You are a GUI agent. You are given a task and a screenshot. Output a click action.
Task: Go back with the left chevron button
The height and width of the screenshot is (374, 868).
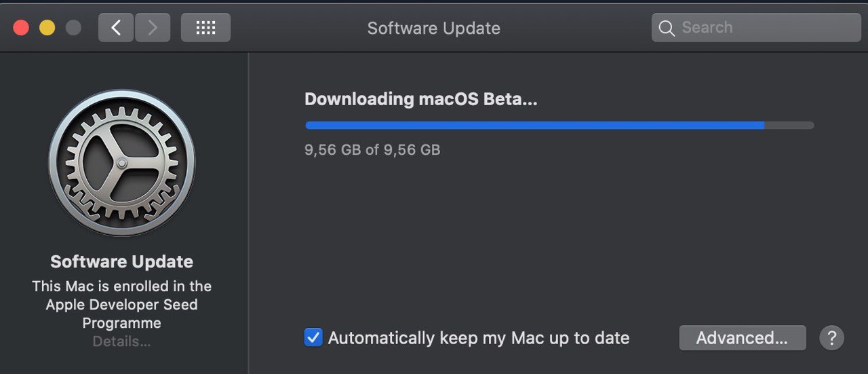coord(116,28)
